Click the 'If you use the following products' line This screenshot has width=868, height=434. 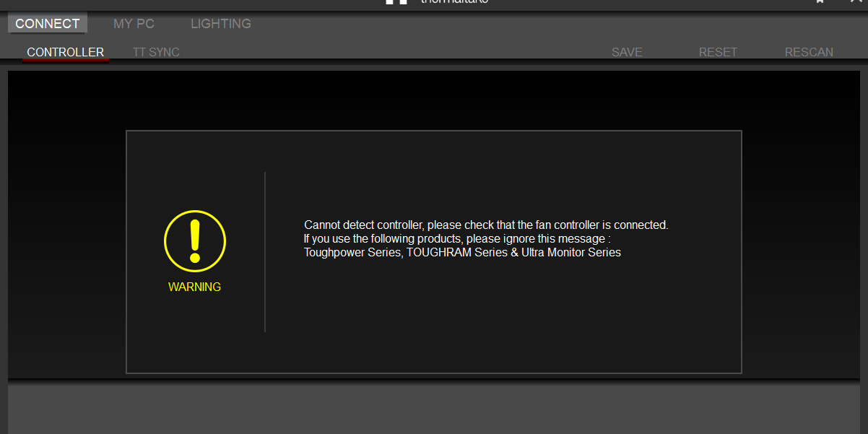[x=457, y=239]
